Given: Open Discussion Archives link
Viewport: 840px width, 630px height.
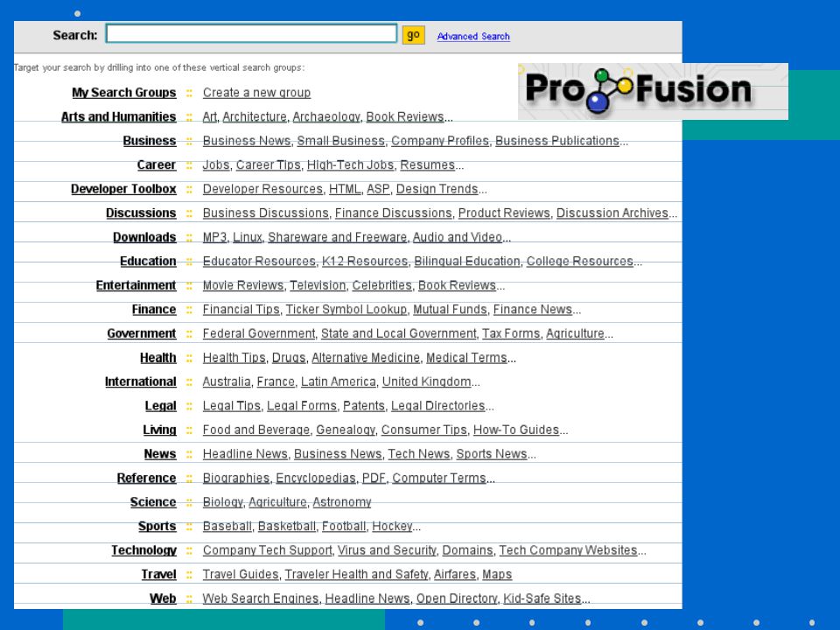Looking at the screenshot, I should pos(612,213).
